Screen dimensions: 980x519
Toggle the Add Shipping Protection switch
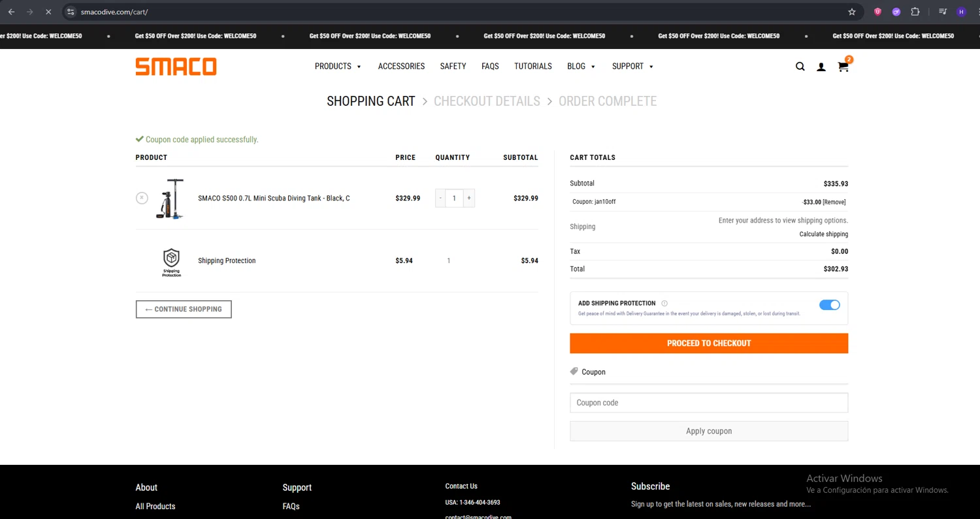point(830,305)
